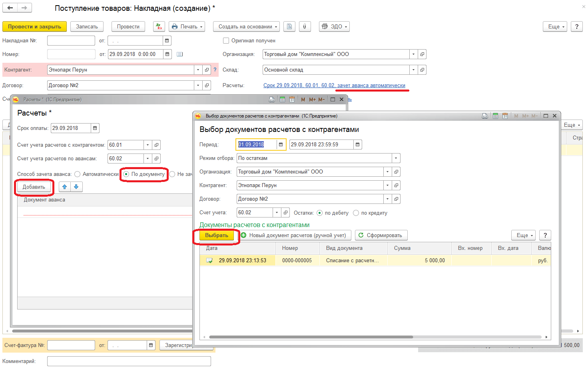Click the horizontal scrollbar in documents list
The width and height of the screenshot is (588, 369).
tap(311, 337)
